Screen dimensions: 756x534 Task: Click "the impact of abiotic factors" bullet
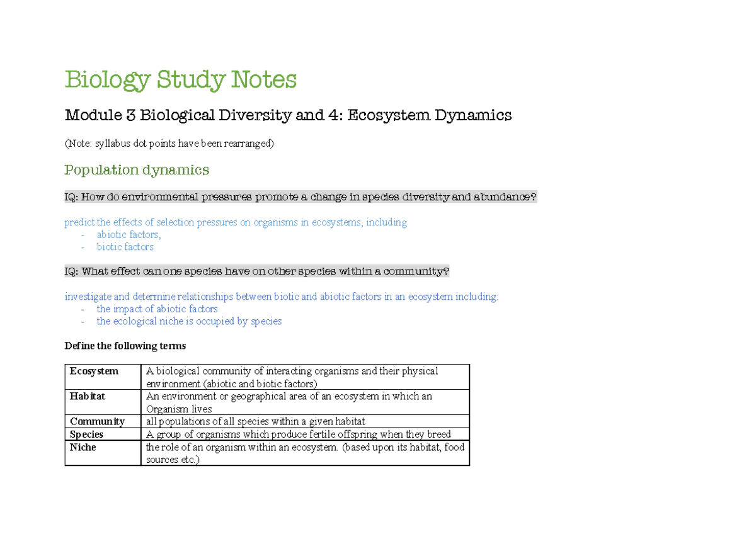157,309
